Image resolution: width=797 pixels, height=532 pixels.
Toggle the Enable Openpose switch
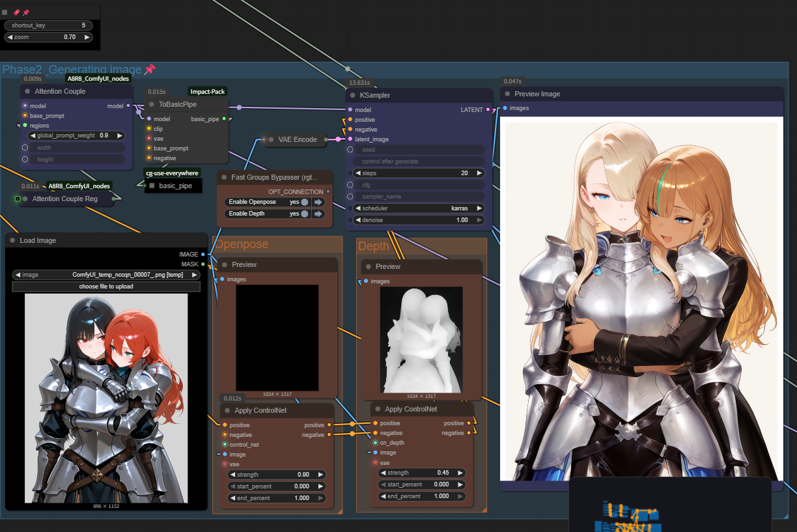pos(304,203)
